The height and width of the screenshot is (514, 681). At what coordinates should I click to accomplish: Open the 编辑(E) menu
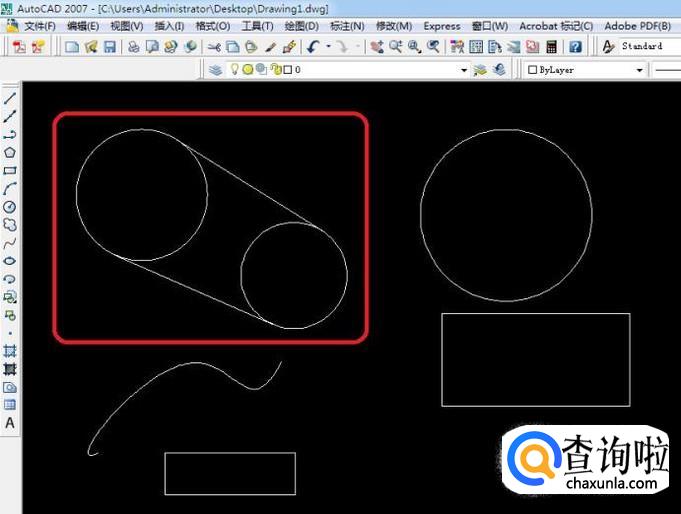pyautogui.click(x=83, y=26)
